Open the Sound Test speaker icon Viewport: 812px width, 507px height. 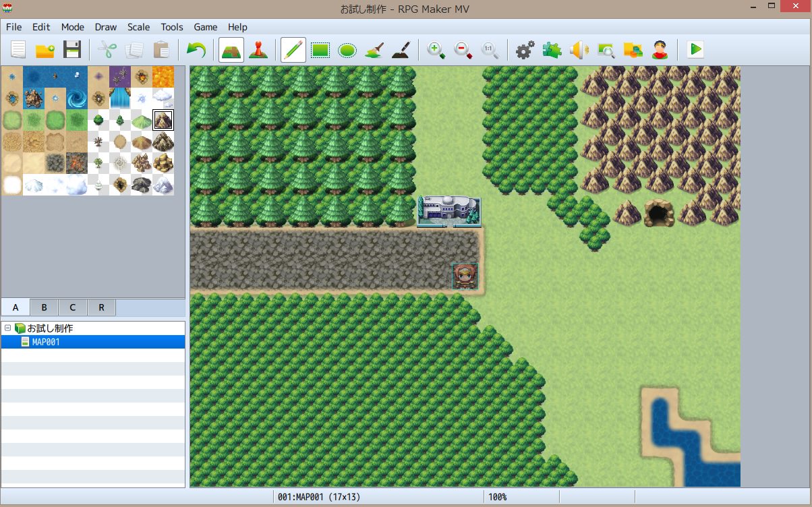(x=579, y=50)
